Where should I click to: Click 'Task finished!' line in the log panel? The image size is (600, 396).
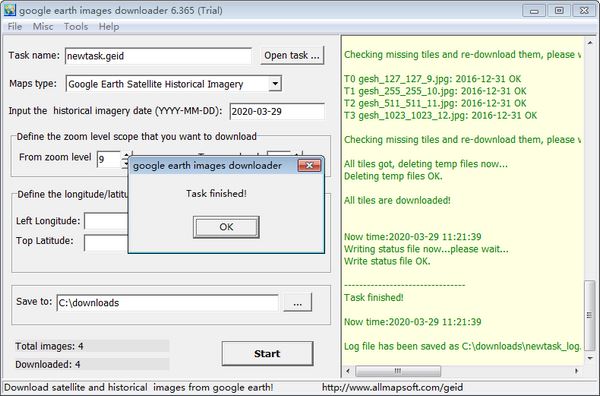pyautogui.click(x=373, y=297)
